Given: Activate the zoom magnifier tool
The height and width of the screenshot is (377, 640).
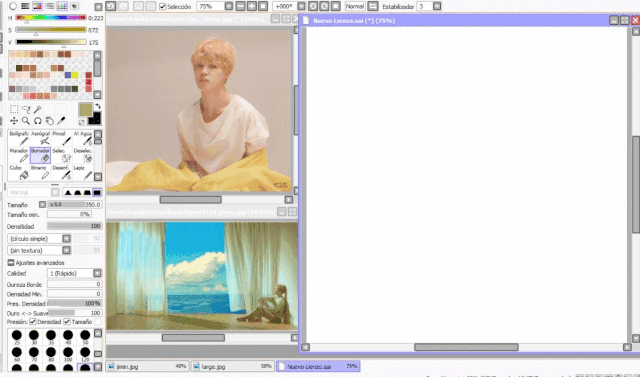Looking at the screenshot, I should [x=26, y=121].
